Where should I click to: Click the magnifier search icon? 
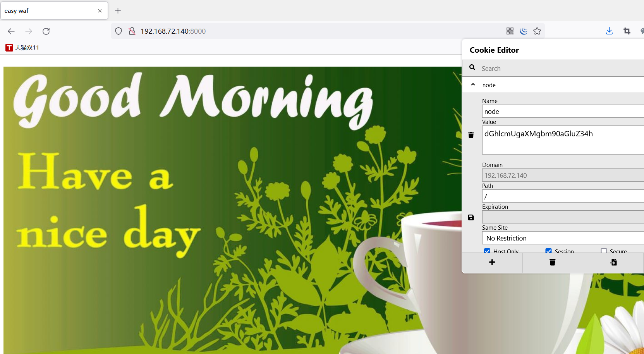click(472, 67)
